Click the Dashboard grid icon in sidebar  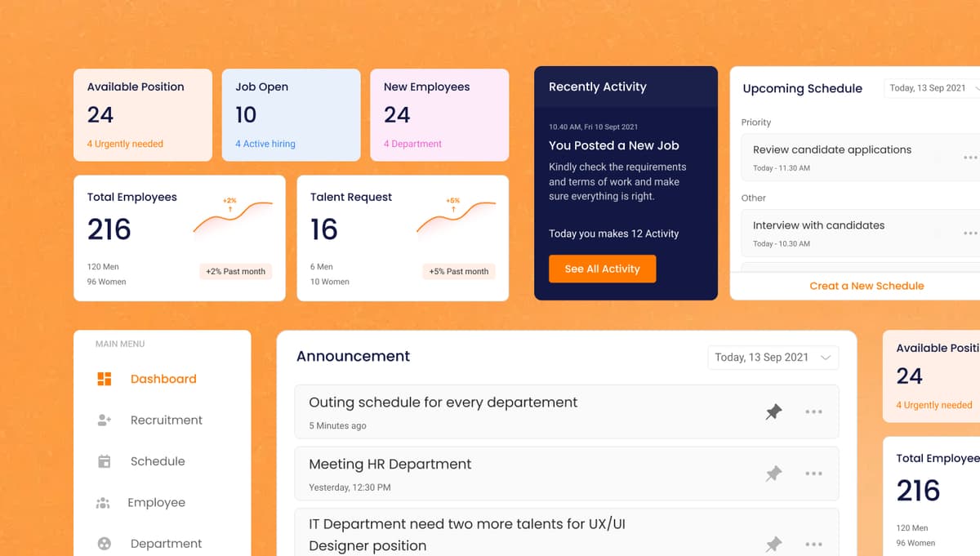coord(104,379)
